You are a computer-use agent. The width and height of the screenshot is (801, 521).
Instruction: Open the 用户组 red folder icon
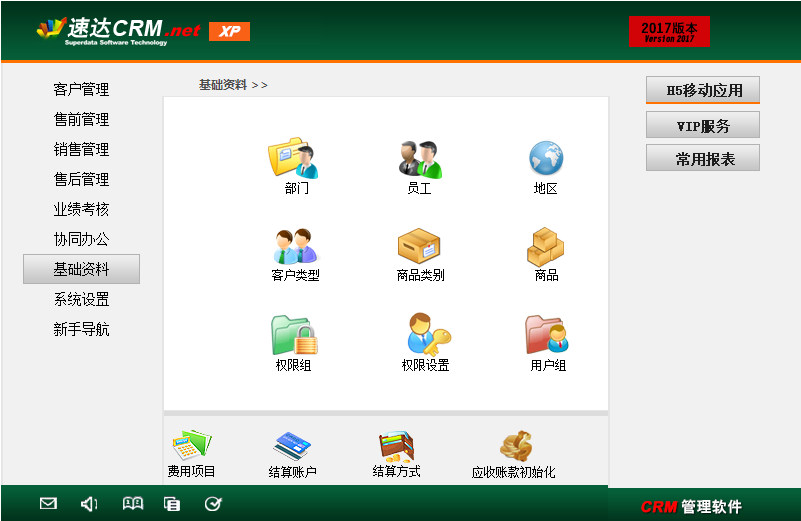[x=547, y=335]
